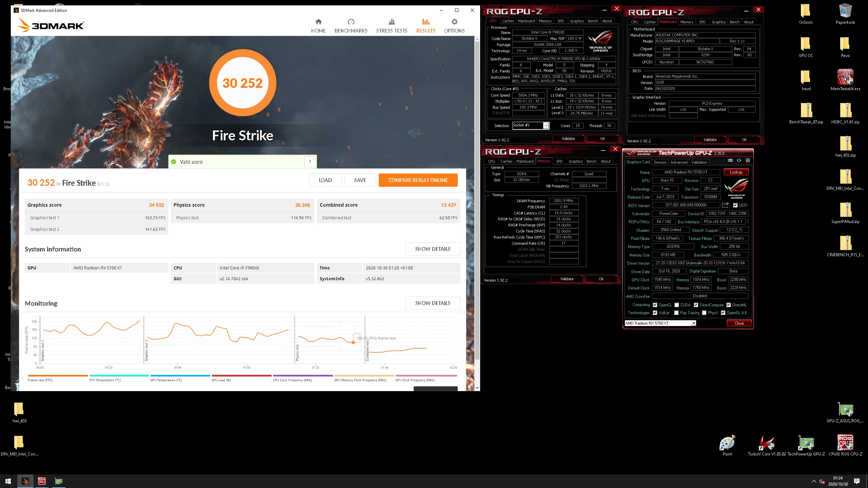Screen dimensions: 868x488
Task: Click 3DMark taskbar icon
Action: (x=25, y=481)
